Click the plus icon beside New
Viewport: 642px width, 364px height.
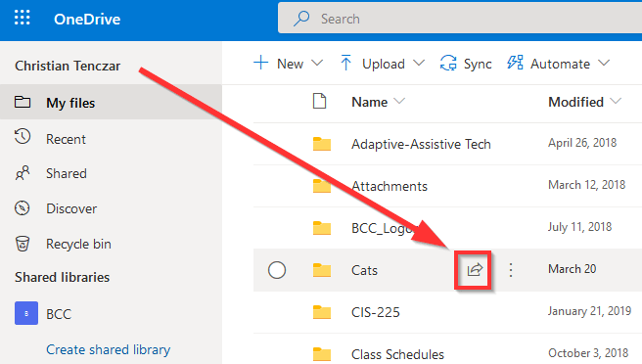coord(260,63)
